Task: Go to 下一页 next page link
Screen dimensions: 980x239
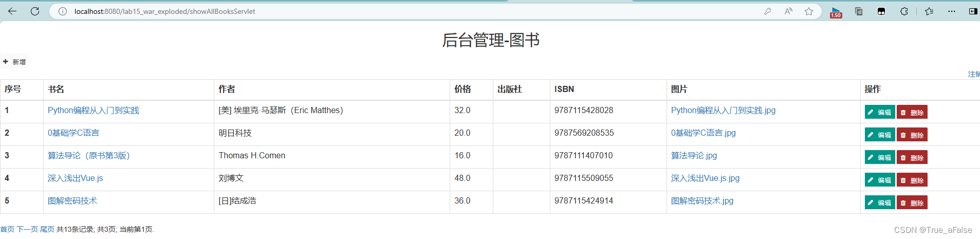Action: (x=27, y=229)
